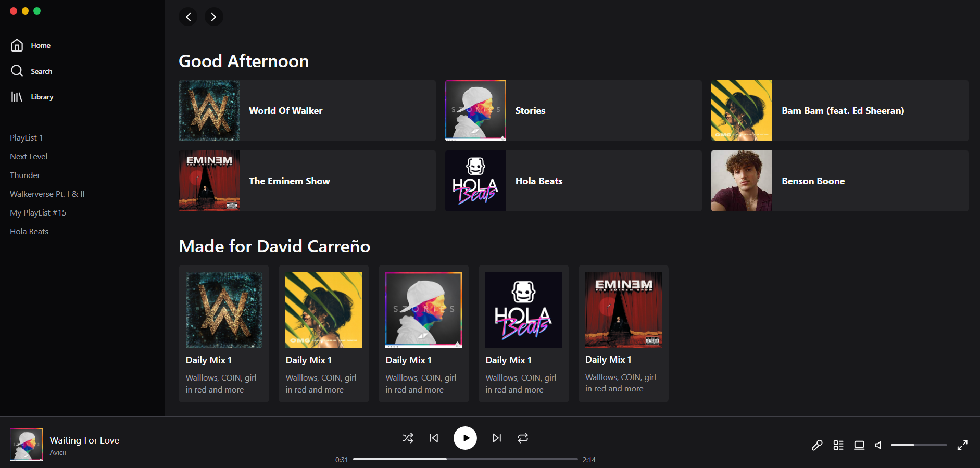Click the volume slider
The image size is (980, 468).
click(x=919, y=445)
